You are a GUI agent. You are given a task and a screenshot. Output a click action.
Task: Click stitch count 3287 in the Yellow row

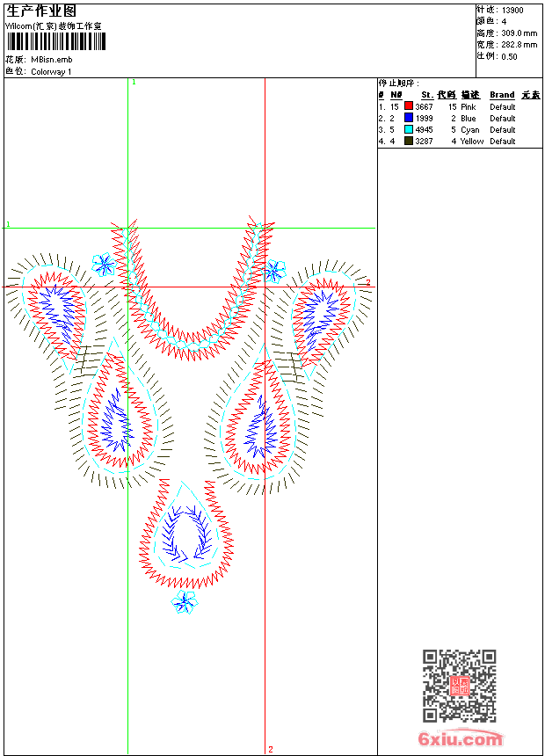point(424,142)
